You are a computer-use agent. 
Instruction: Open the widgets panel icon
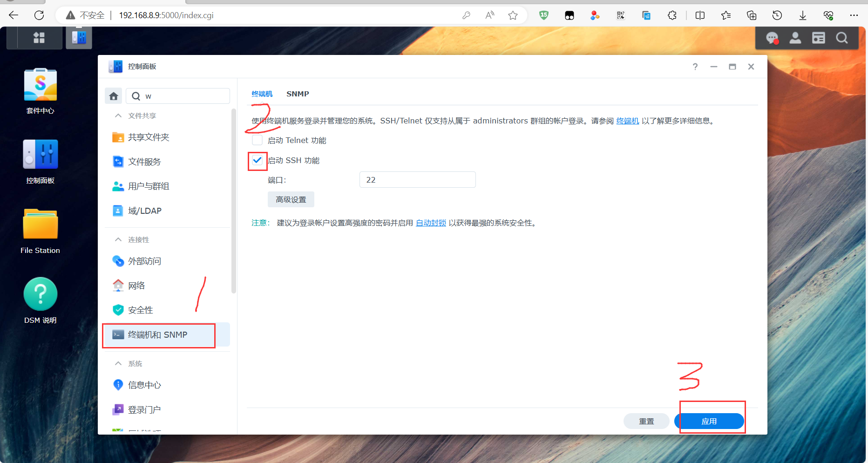819,38
